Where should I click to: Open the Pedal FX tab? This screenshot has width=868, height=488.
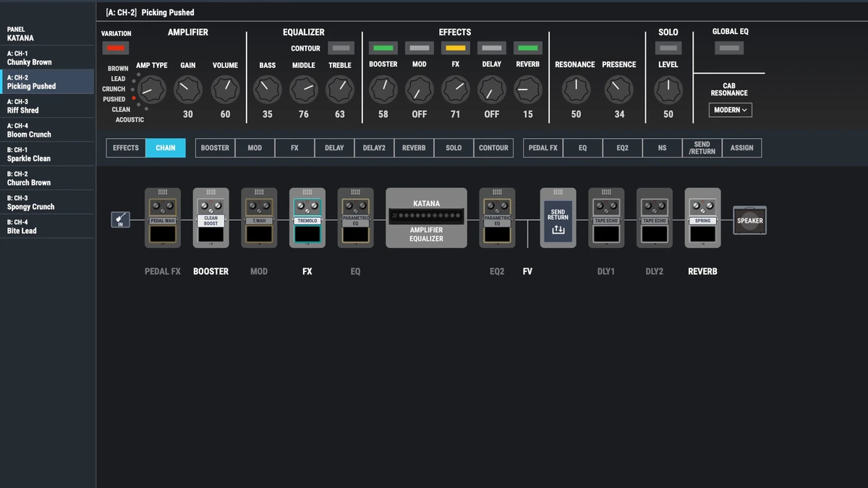[x=543, y=147]
